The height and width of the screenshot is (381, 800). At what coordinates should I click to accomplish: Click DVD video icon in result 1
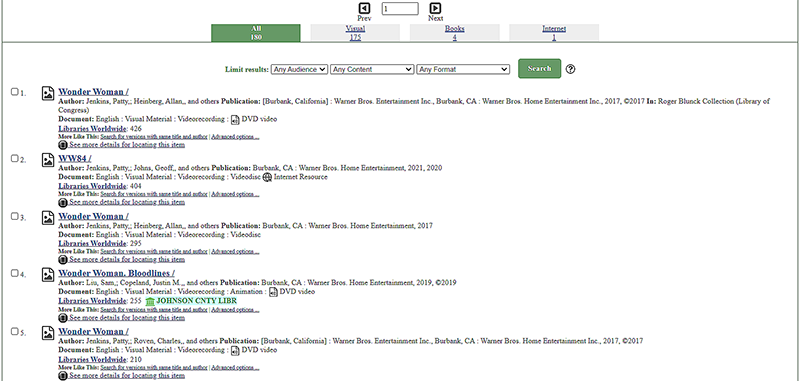(235, 120)
